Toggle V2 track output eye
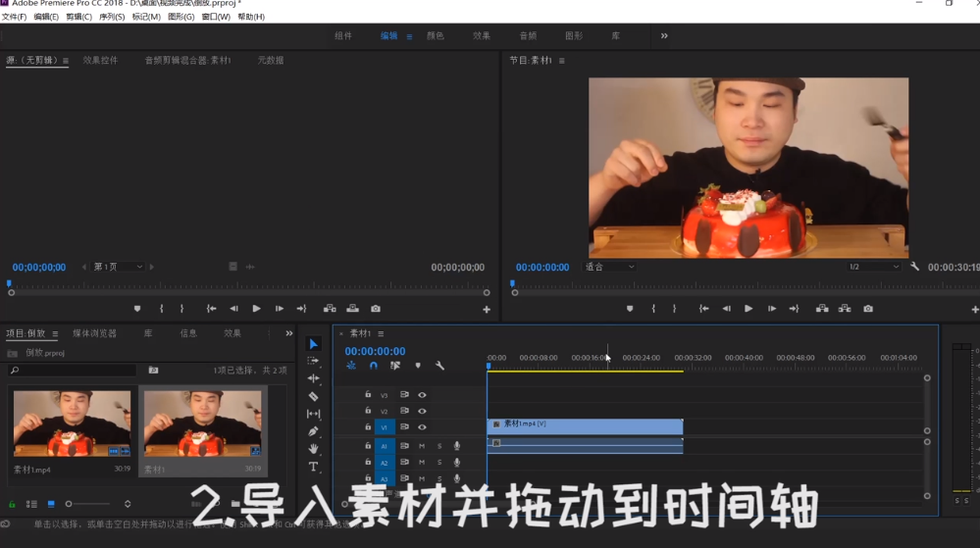 tap(423, 411)
